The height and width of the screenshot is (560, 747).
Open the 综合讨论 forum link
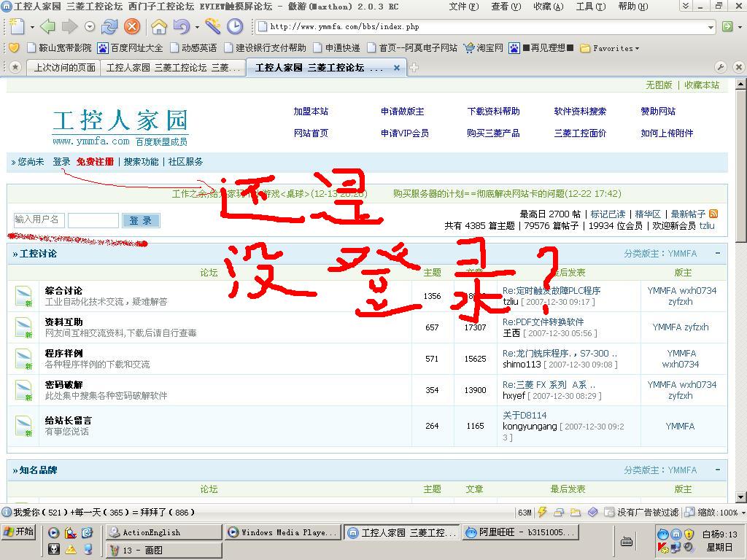[63, 290]
